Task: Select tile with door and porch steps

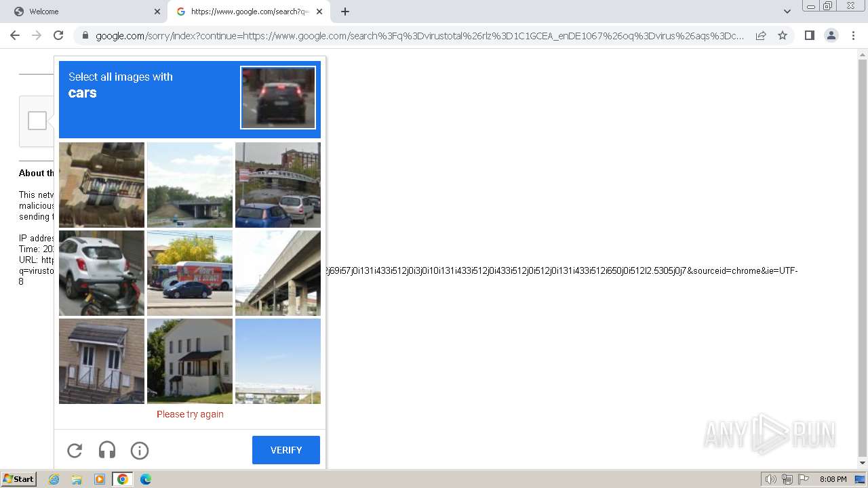Action: (x=102, y=361)
